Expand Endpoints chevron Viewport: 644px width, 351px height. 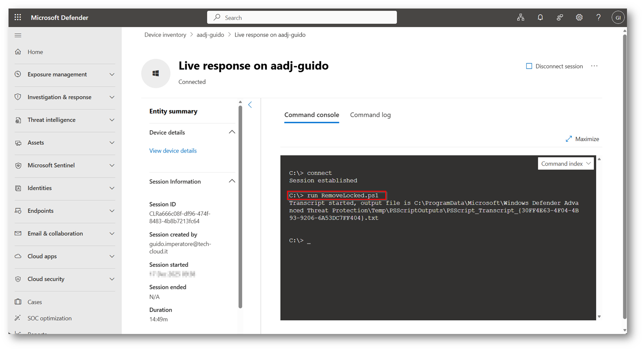(112, 211)
